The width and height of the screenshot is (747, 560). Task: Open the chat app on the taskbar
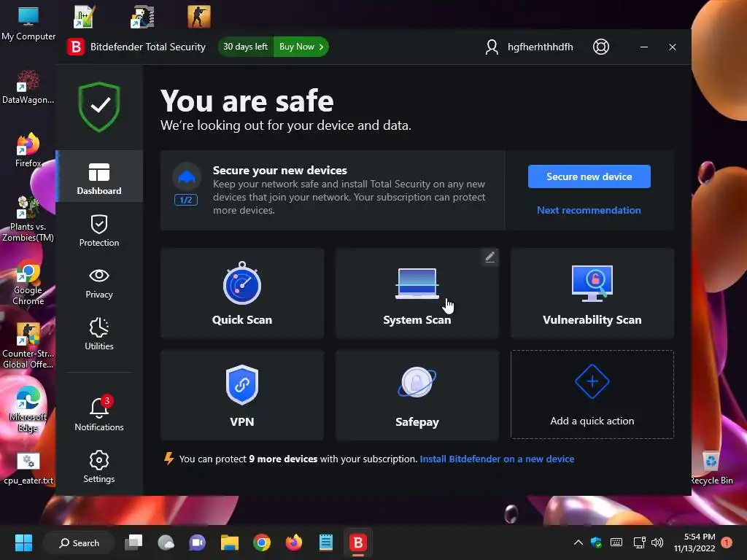pos(197,542)
